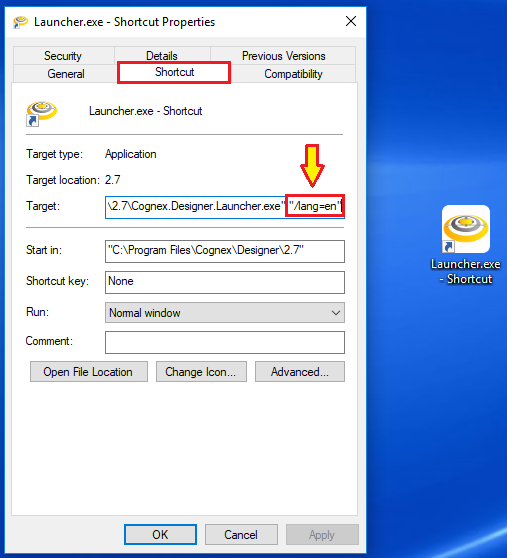Click into the Target field
Screen dimensions: 507x558
click(225, 207)
